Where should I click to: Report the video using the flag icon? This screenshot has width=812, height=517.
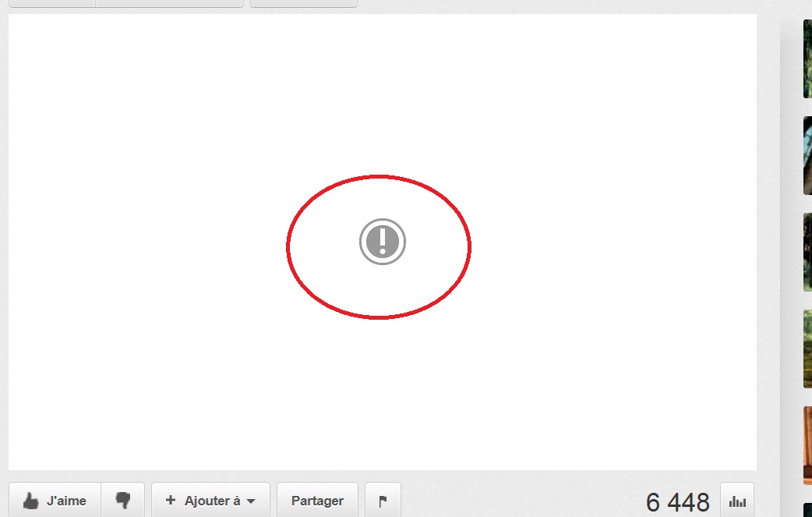coord(383,501)
